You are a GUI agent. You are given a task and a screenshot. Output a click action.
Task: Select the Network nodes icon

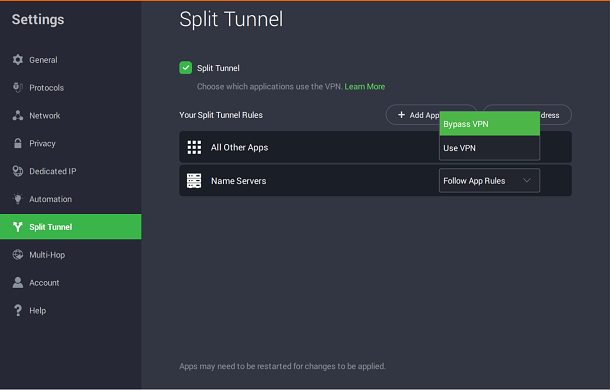[x=18, y=116]
